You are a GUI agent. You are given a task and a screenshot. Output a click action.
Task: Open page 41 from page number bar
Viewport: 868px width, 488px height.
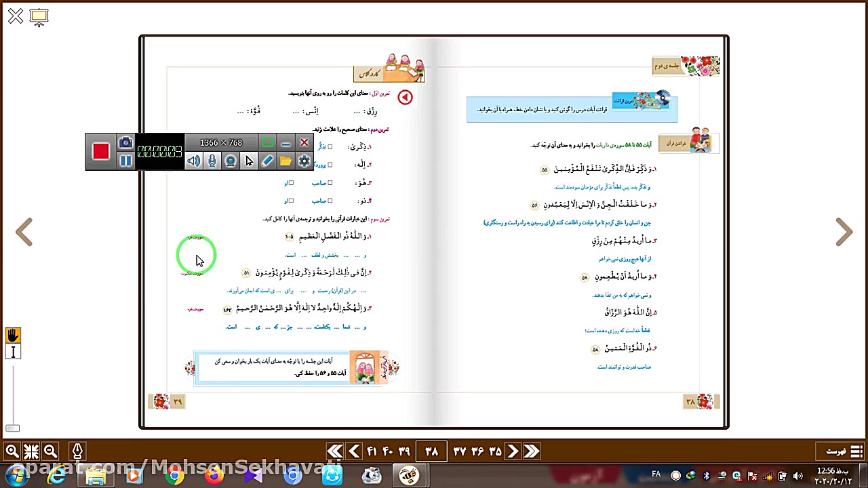[371, 451]
